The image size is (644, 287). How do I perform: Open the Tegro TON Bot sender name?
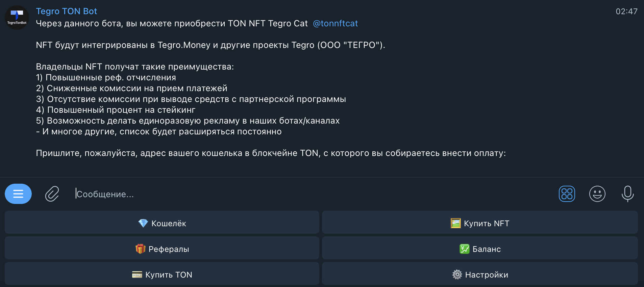[67, 11]
